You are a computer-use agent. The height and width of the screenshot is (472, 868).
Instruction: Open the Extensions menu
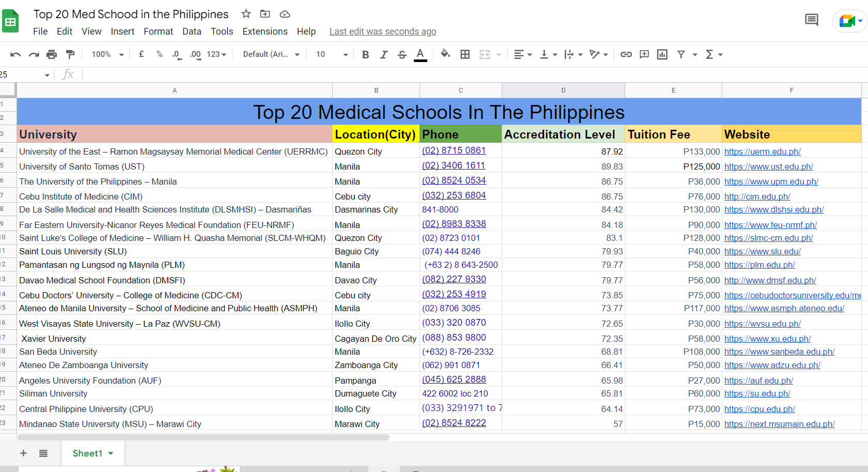pos(265,32)
